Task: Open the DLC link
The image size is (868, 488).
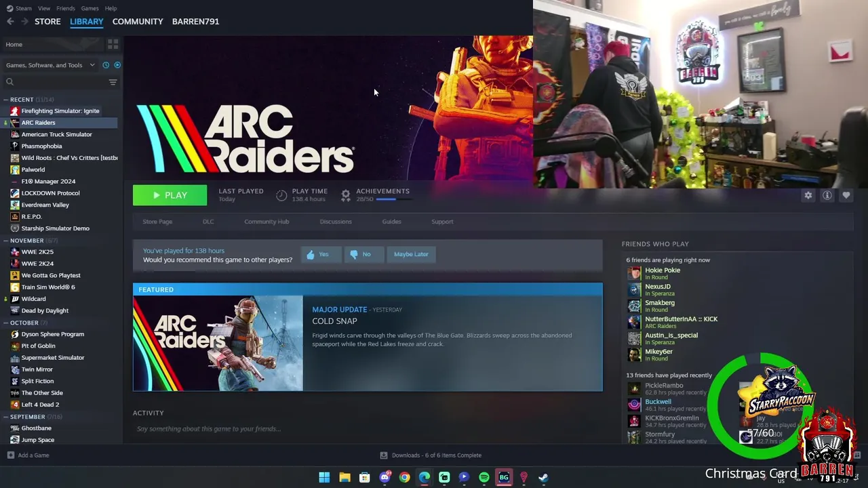Action: [x=208, y=222]
